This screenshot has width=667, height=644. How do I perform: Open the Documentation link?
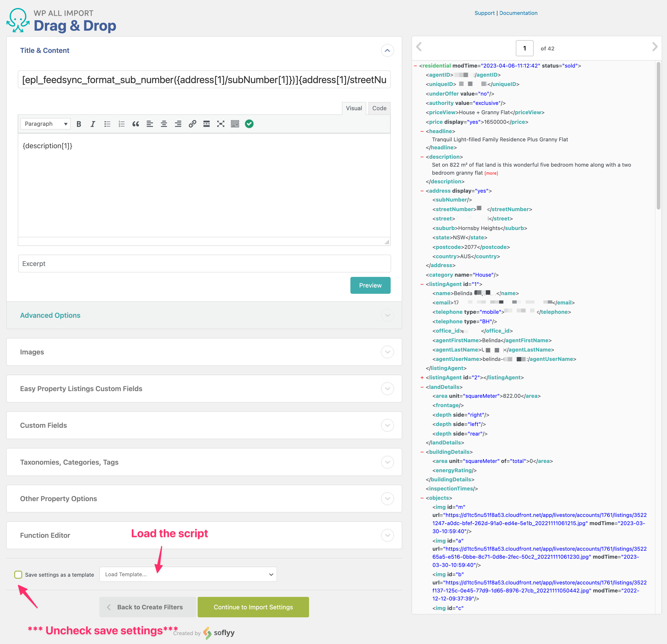coord(518,13)
